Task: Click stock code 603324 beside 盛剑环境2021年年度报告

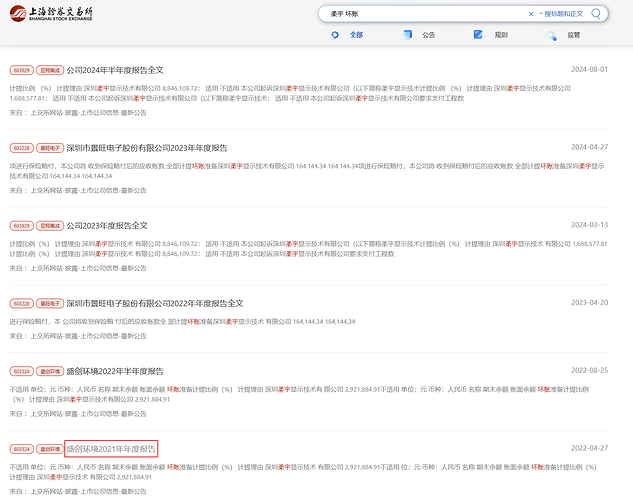Action: click(22, 449)
